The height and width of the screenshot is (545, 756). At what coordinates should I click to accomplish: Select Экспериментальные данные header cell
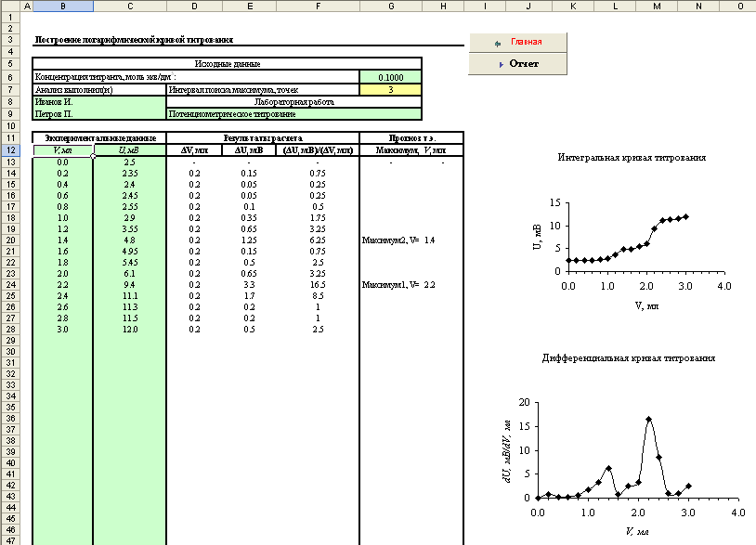[99, 138]
